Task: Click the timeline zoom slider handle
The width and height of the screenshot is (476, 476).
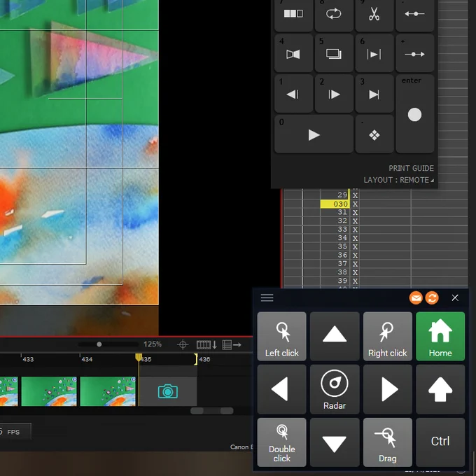Action: coord(99,344)
